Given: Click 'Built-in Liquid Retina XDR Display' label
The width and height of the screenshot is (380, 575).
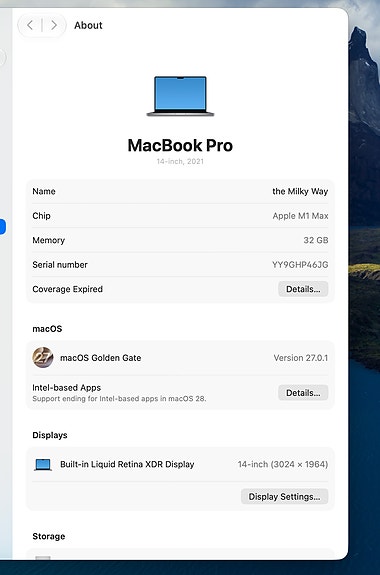Looking at the screenshot, I should (127, 464).
